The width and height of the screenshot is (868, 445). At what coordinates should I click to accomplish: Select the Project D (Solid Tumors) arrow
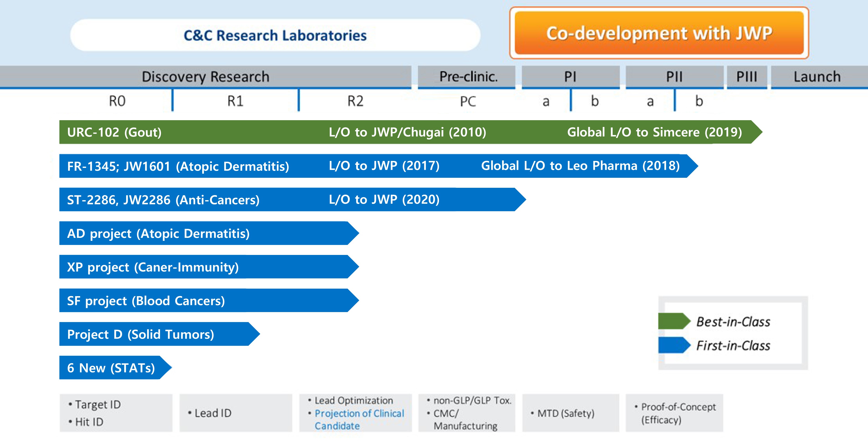(x=159, y=334)
